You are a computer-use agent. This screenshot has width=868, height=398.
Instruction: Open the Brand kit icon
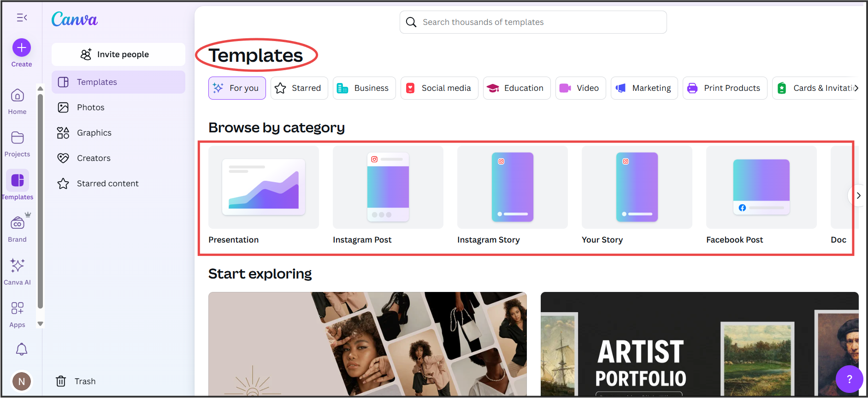point(18,224)
